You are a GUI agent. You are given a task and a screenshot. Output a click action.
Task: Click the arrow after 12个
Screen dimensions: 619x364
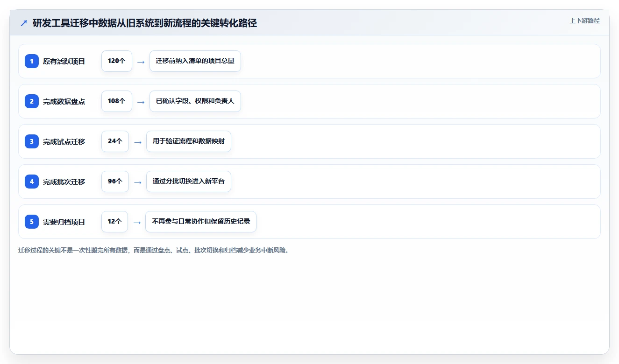pyautogui.click(x=137, y=222)
